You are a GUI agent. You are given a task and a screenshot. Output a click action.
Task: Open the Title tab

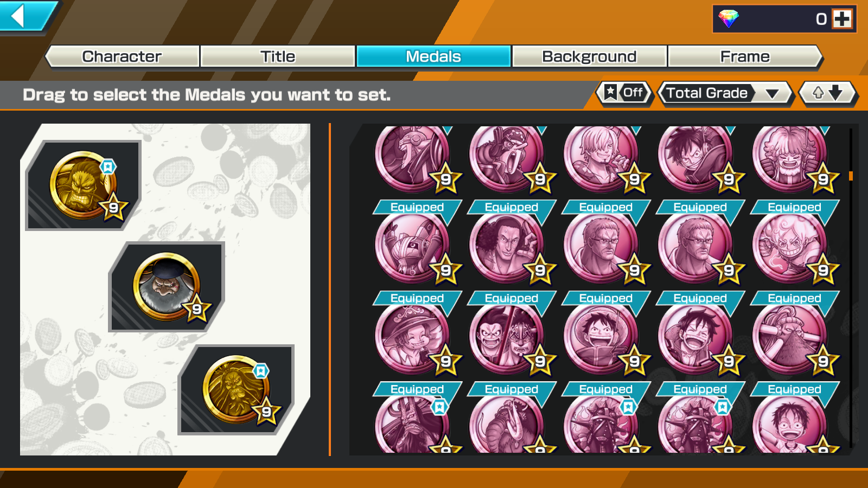[x=278, y=56]
